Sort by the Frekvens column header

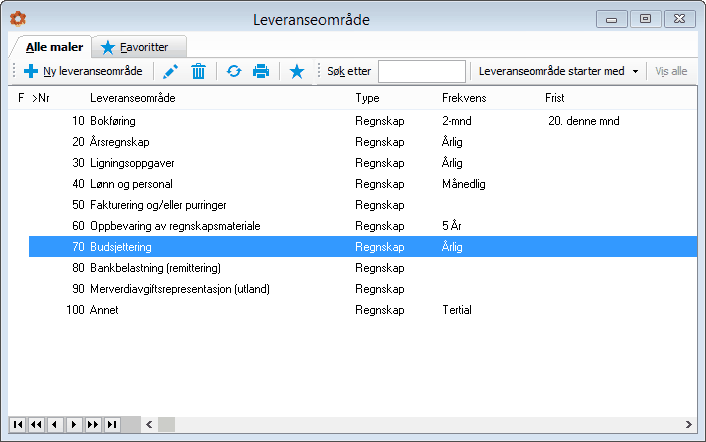[x=464, y=98]
